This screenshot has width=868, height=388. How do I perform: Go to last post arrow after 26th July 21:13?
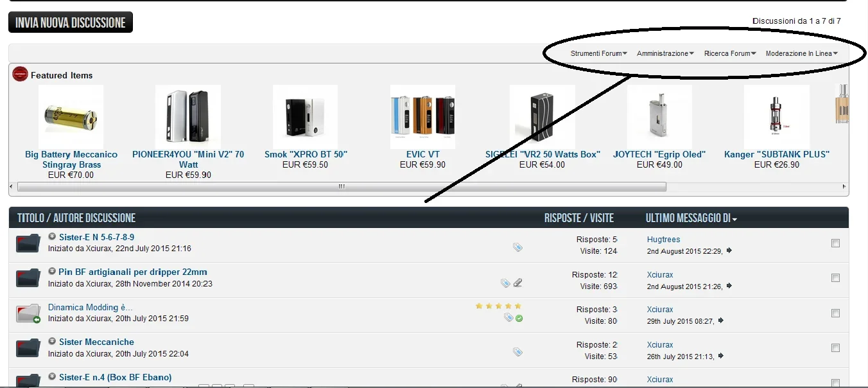point(721,356)
